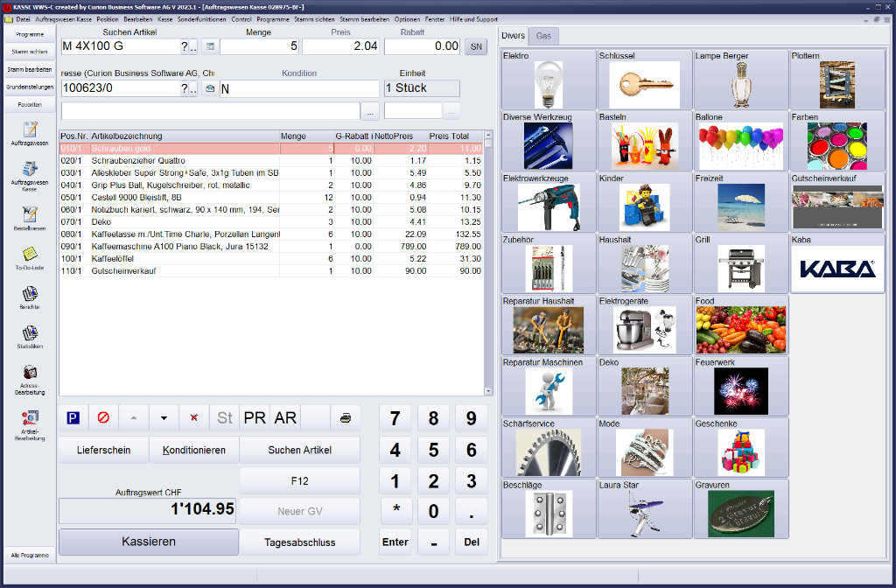Open the Sonderfunktionen menu
896x588 pixels.
tap(201, 18)
